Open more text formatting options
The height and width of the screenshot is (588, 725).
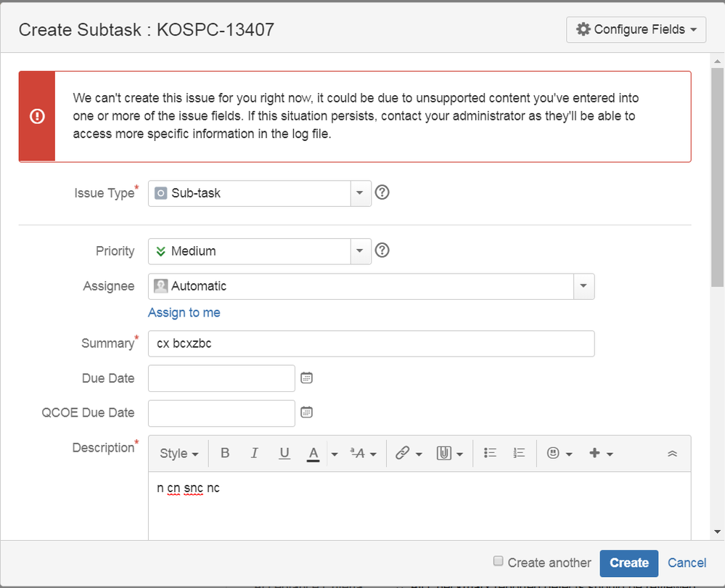click(x=364, y=454)
